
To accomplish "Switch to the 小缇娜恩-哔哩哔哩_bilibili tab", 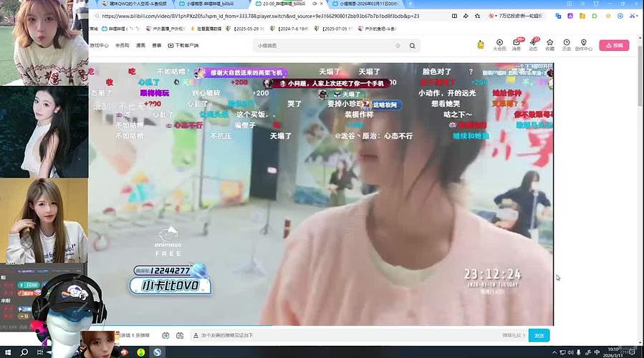I will [209, 4].
